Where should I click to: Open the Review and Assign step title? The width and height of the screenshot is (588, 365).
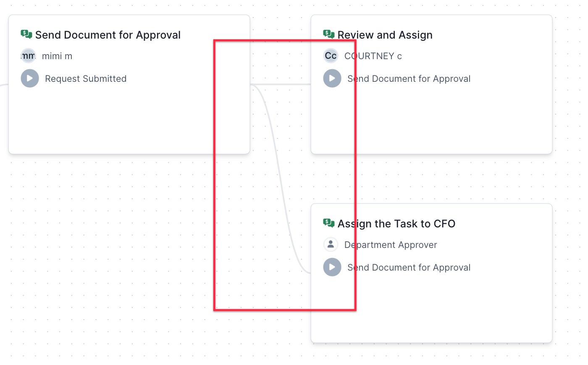click(385, 35)
